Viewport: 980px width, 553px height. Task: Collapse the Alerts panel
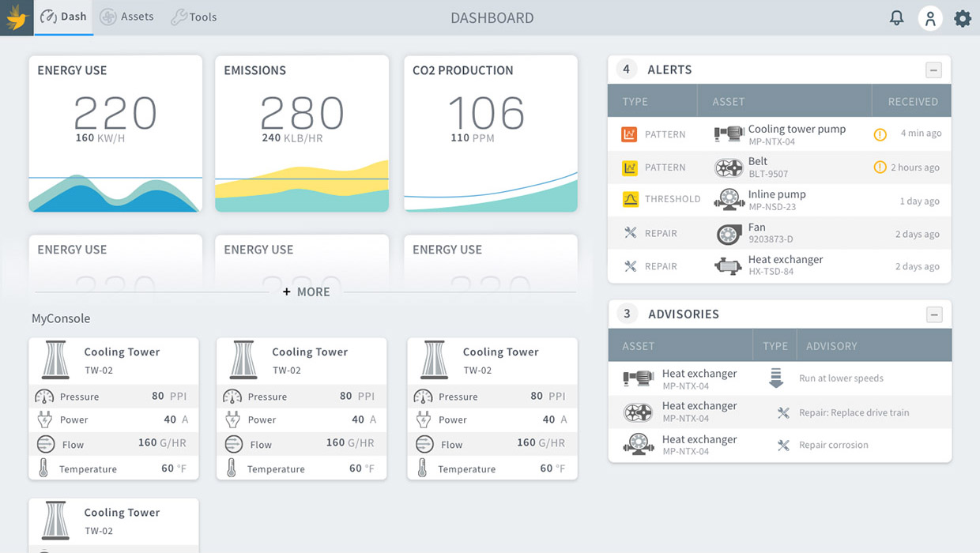pos(933,70)
